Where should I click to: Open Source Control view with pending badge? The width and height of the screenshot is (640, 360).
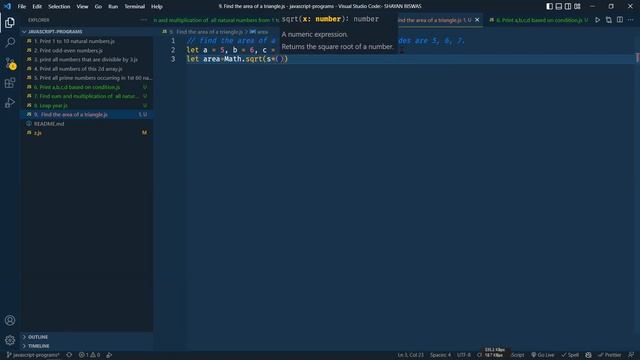(x=10, y=63)
